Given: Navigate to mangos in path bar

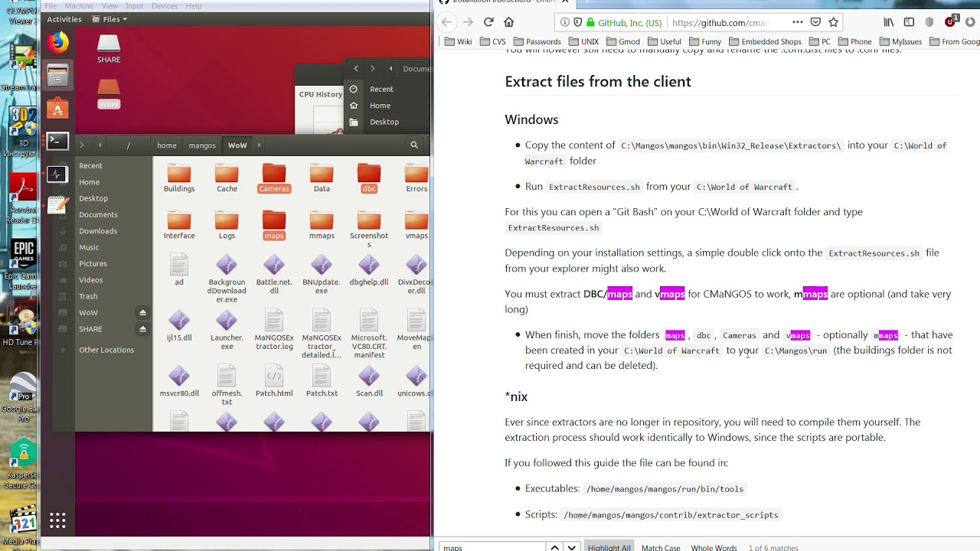Looking at the screenshot, I should 202,145.
